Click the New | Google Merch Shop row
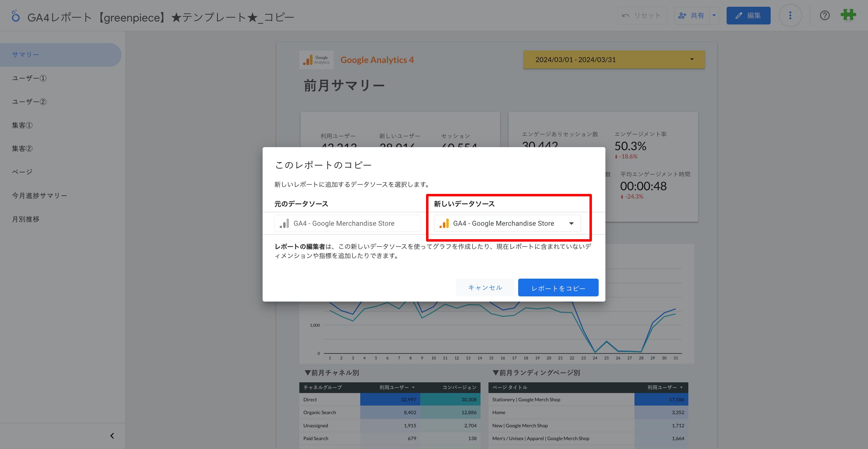Screen dimensions: 868x449 [588, 425]
